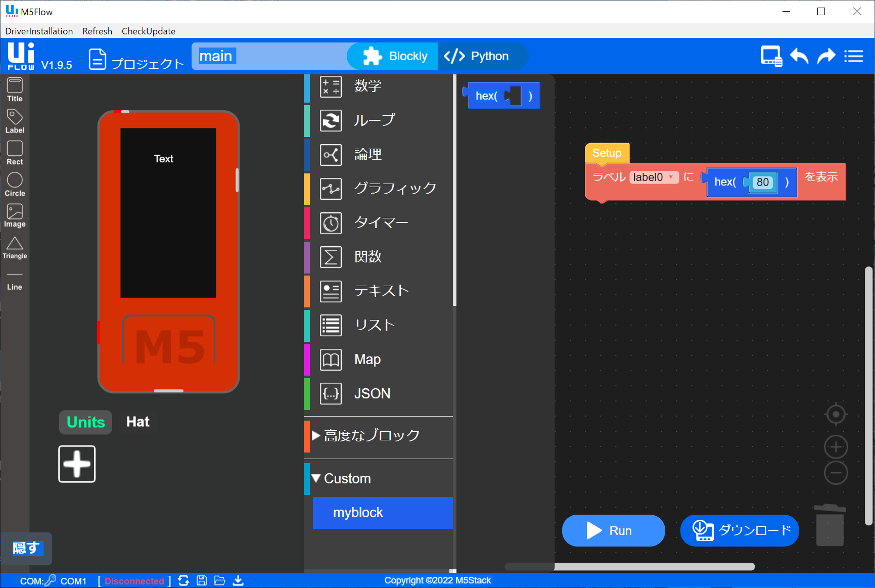
Task: Open the タイマー timer block category
Action: coord(378,223)
